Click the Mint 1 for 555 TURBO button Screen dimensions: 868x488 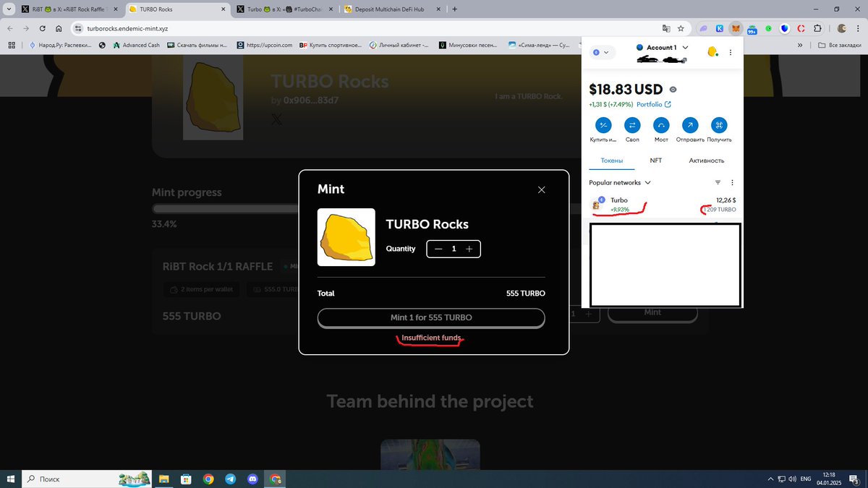click(431, 318)
